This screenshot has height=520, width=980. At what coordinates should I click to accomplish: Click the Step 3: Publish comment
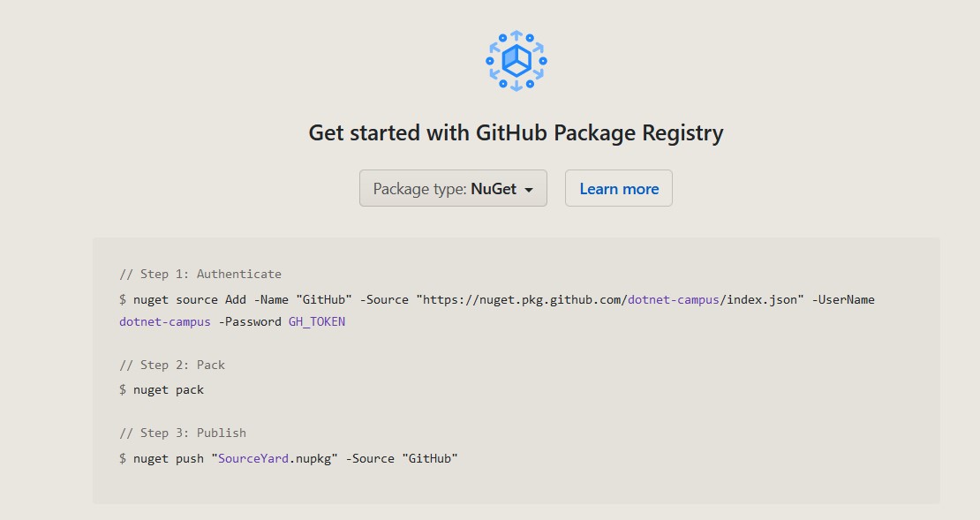pyautogui.click(x=183, y=433)
